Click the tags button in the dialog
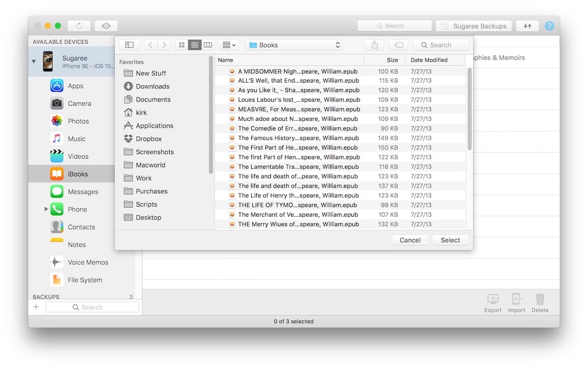Viewport: 588px width, 368px height. point(399,45)
